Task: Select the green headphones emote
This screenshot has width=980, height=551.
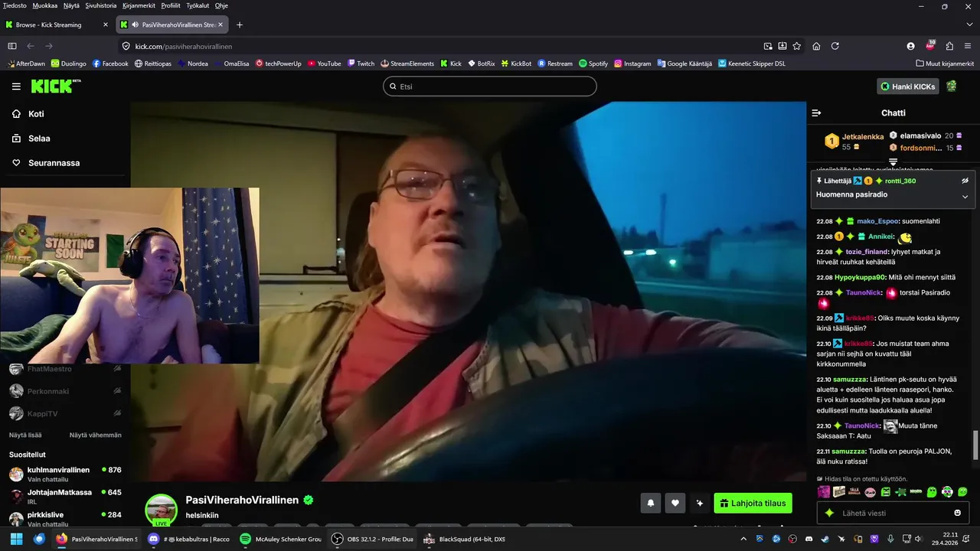Action: pos(947,492)
